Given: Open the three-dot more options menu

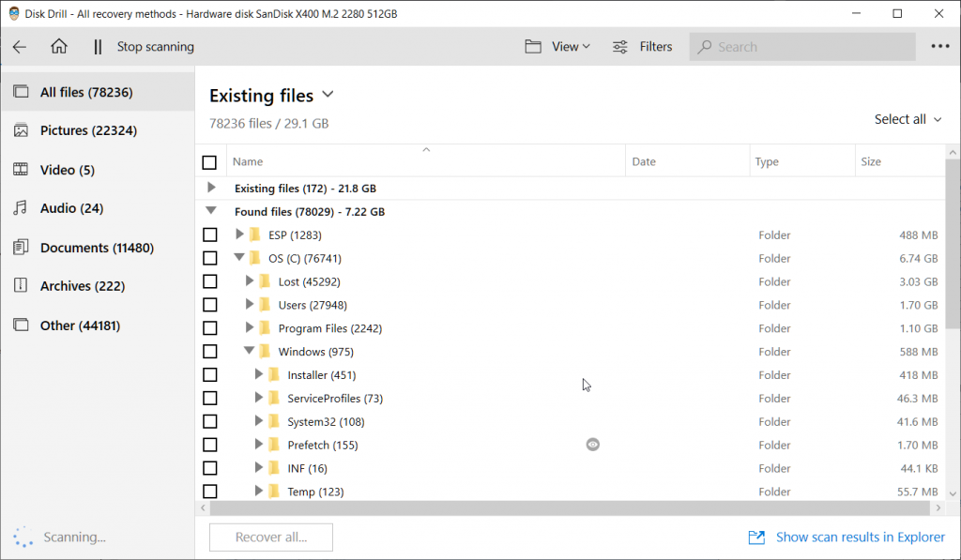Looking at the screenshot, I should (x=941, y=46).
